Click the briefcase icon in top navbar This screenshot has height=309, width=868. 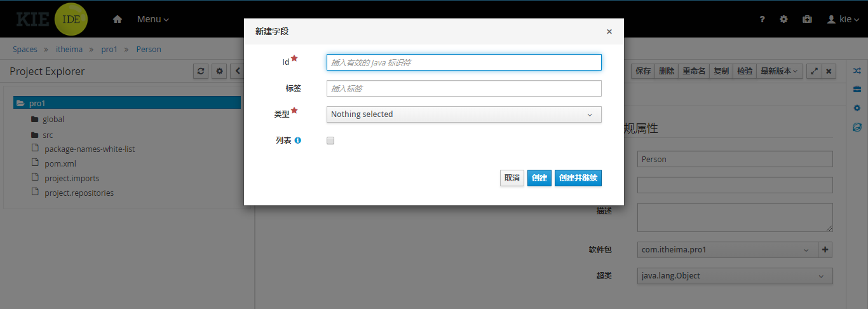[x=807, y=19]
